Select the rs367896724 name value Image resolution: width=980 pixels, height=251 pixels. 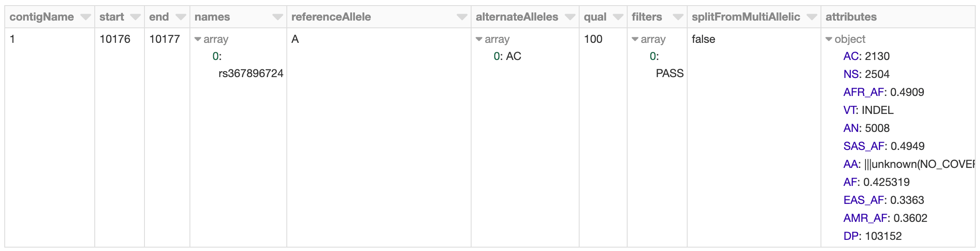tap(251, 74)
